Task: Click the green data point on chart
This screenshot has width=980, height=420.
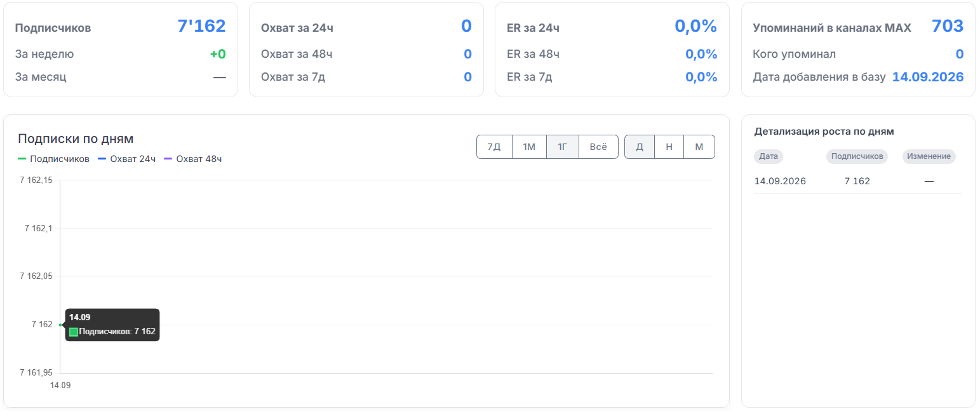Action: pyautogui.click(x=60, y=325)
